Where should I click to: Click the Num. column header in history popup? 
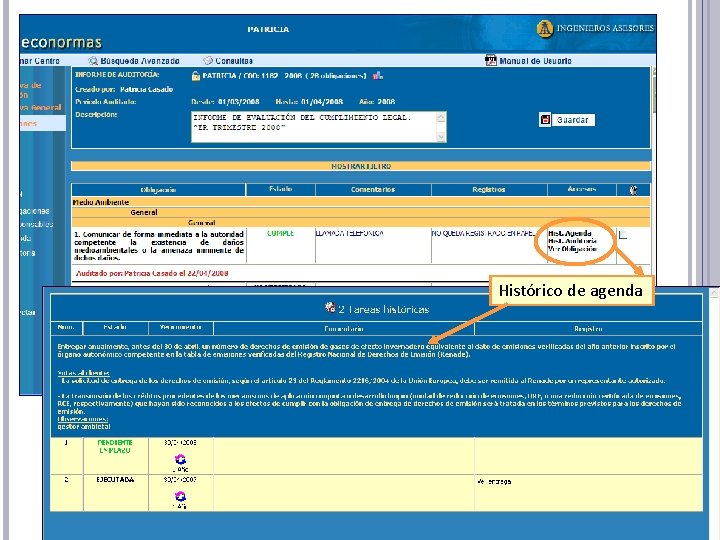[66, 327]
